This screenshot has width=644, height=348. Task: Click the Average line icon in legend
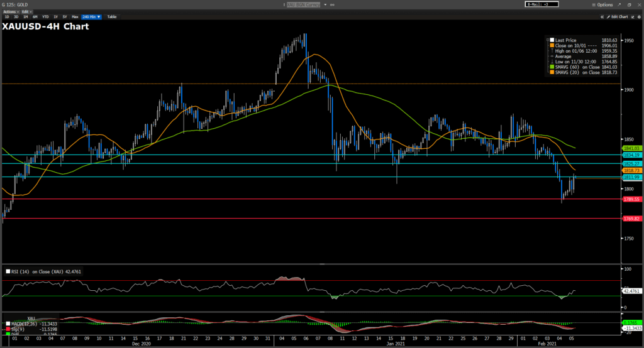point(552,57)
